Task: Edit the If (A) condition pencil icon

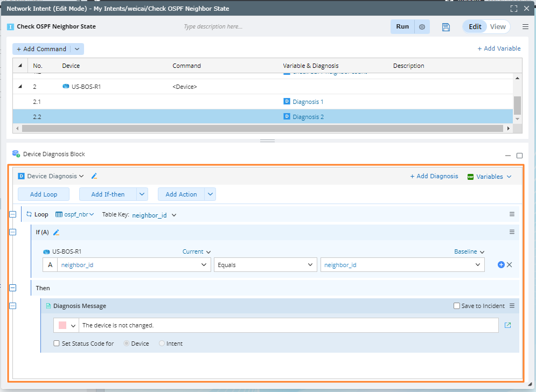Action: [56, 233]
